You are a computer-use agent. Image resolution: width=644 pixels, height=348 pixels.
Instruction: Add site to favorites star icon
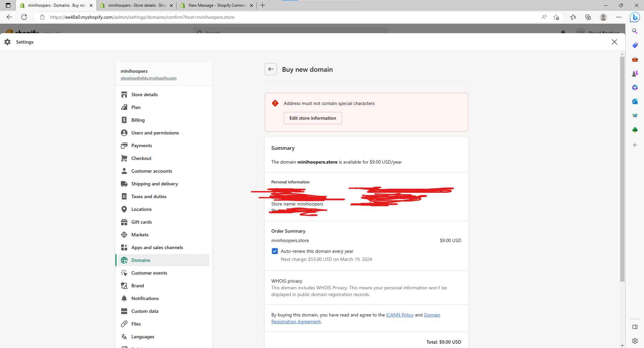click(x=556, y=17)
